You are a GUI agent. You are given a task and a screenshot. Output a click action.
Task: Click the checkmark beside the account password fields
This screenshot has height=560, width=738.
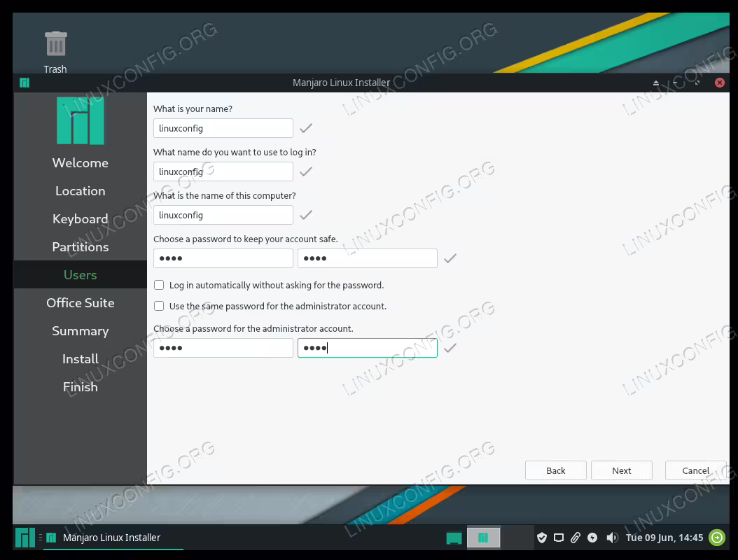coord(450,258)
